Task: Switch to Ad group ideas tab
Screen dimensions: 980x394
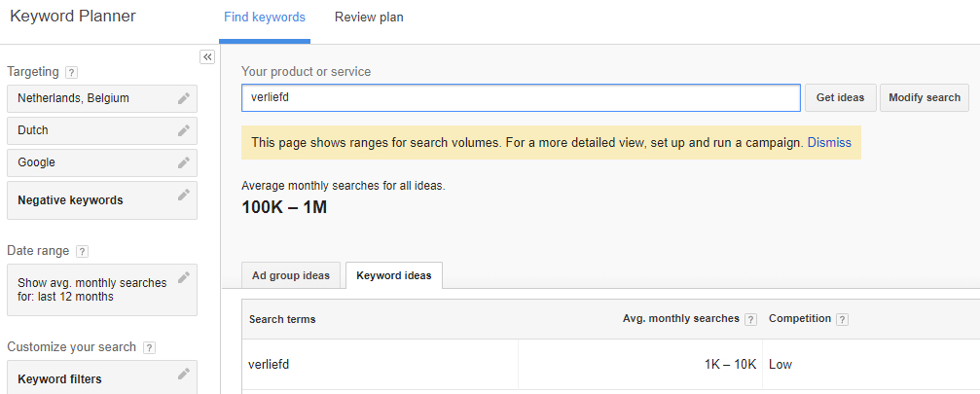Action: [291, 275]
